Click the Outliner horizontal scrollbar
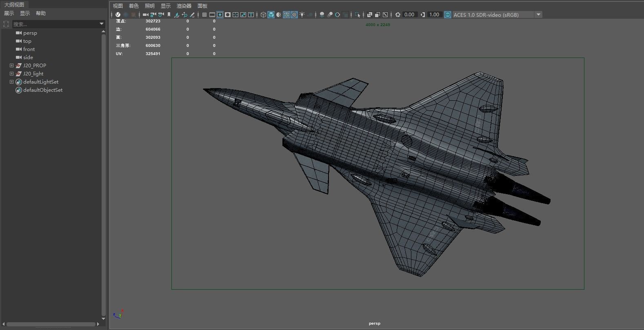This screenshot has height=330, width=644. coord(51,324)
